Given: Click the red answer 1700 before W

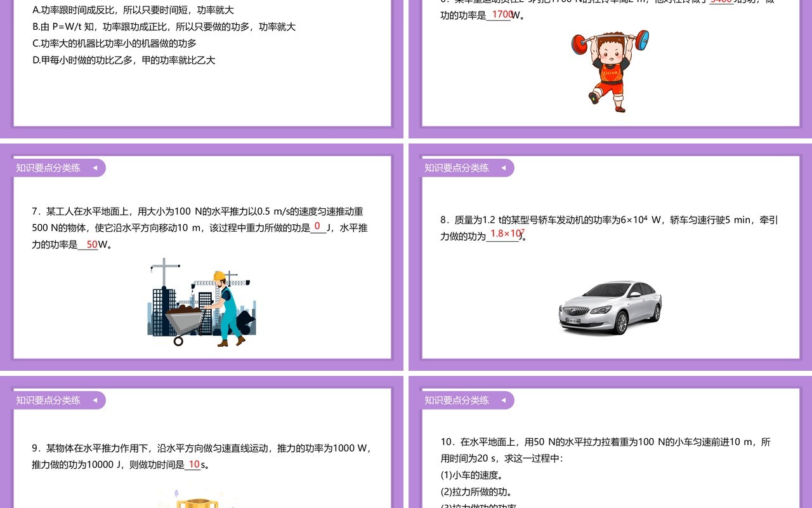Looking at the screenshot, I should (x=502, y=14).
